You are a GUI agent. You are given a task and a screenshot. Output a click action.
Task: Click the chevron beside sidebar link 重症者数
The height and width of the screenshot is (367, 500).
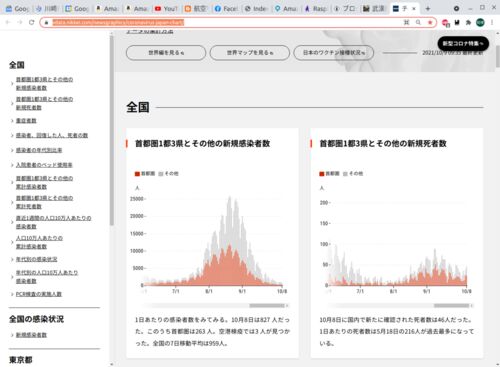pyautogui.click(x=12, y=121)
